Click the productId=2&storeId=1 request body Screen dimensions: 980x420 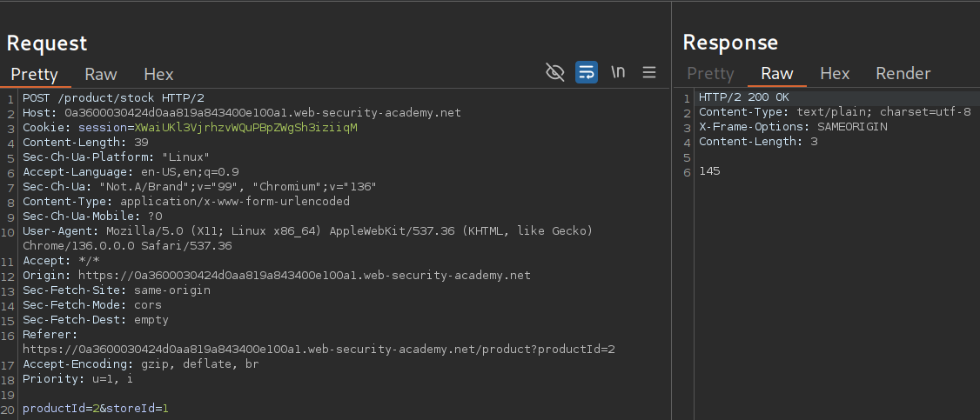(x=96, y=408)
